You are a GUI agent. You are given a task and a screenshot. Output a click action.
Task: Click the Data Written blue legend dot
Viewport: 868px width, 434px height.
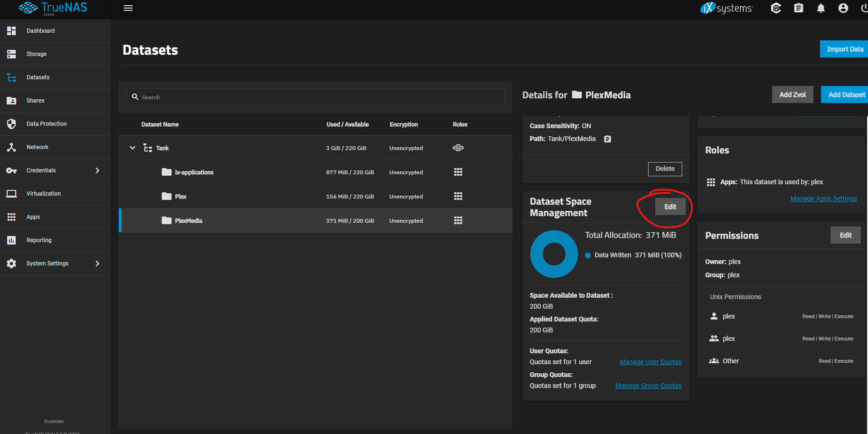click(x=588, y=255)
